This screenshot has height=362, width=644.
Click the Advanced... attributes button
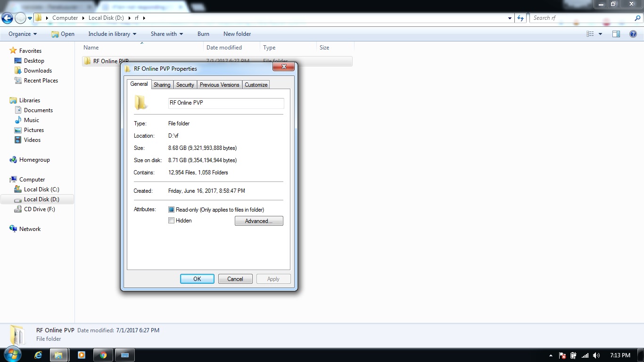(259, 221)
